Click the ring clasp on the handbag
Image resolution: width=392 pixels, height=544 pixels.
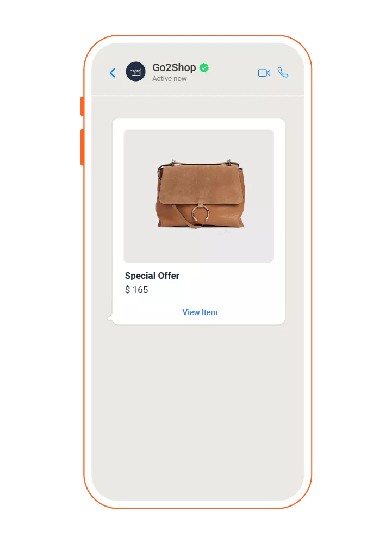coord(201,213)
